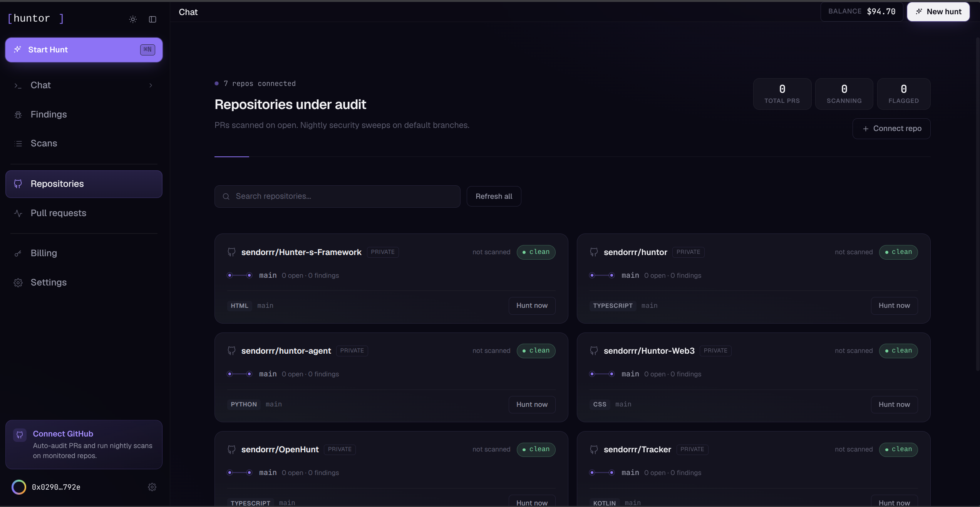Click the Balance $94.70 display
Image resolution: width=980 pixels, height=507 pixels.
[862, 12]
